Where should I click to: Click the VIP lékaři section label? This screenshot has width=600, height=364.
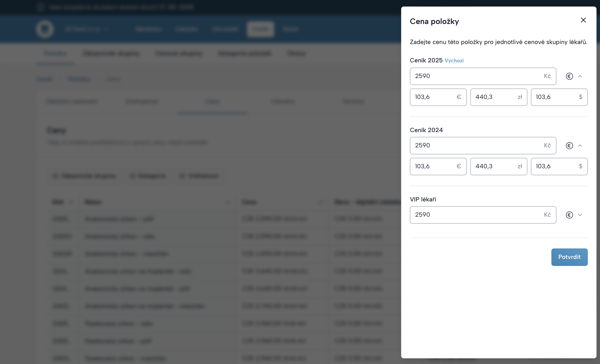[x=423, y=199]
